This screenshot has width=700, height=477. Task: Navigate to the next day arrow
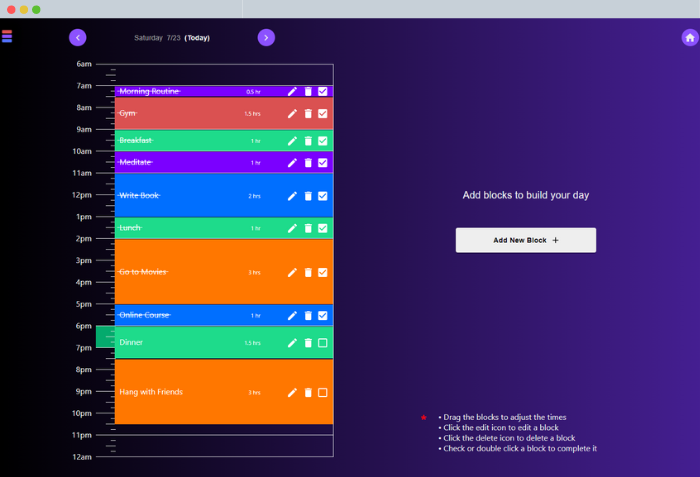pos(266,38)
